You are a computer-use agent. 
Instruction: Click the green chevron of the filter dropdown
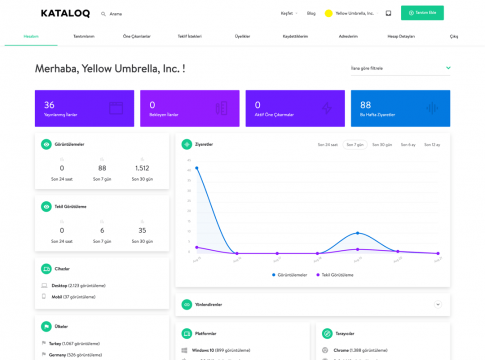(x=448, y=68)
